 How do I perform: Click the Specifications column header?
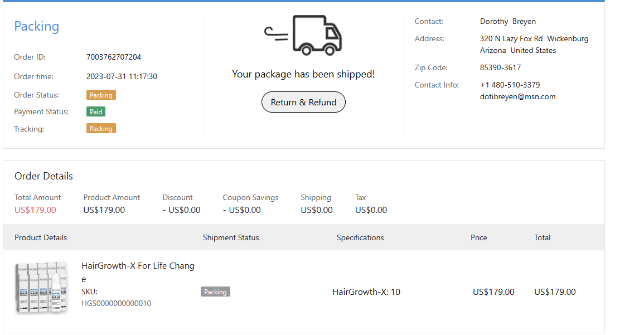tap(360, 237)
